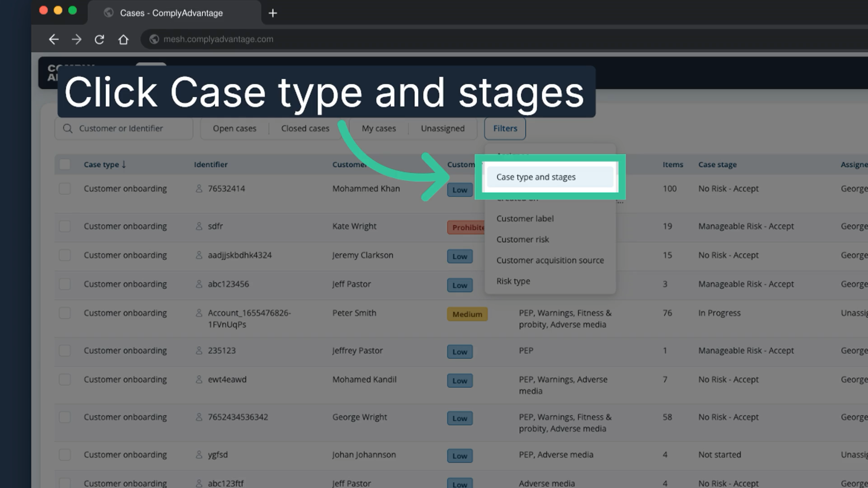Viewport: 868px width, 488px height.
Task: Click the Medium risk badge for Peter Smith
Action: (467, 314)
